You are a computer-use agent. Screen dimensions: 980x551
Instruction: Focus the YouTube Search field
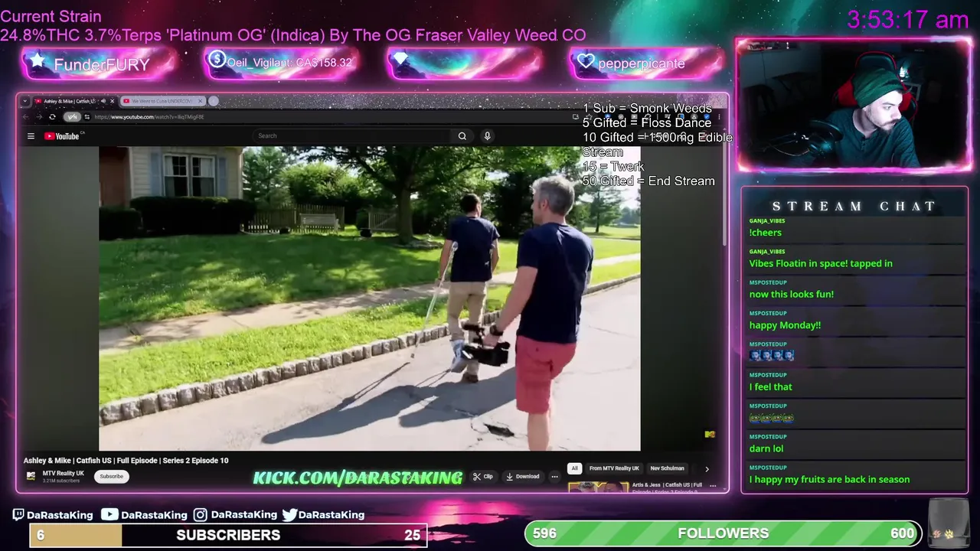tap(352, 136)
